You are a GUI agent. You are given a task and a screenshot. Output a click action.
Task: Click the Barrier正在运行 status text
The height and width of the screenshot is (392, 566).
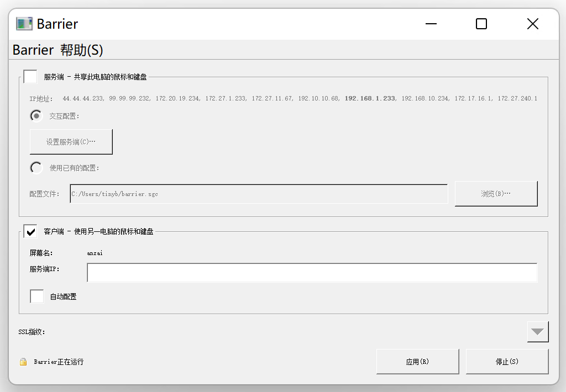click(59, 362)
